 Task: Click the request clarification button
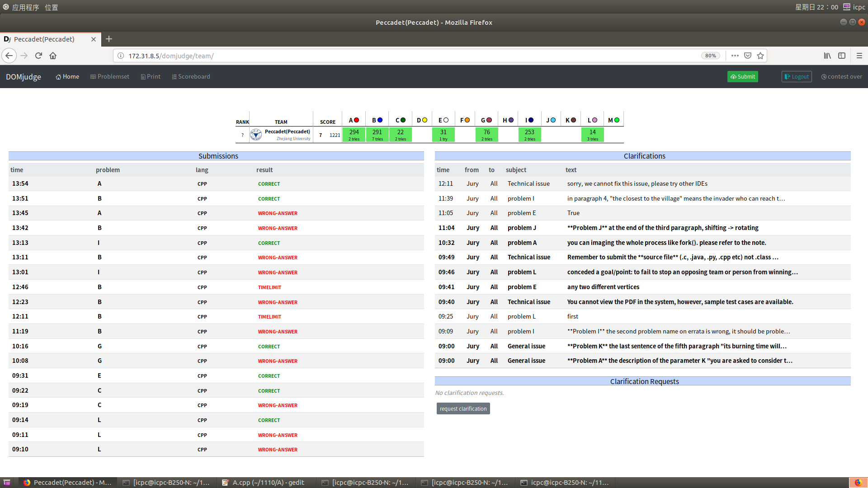coord(463,409)
